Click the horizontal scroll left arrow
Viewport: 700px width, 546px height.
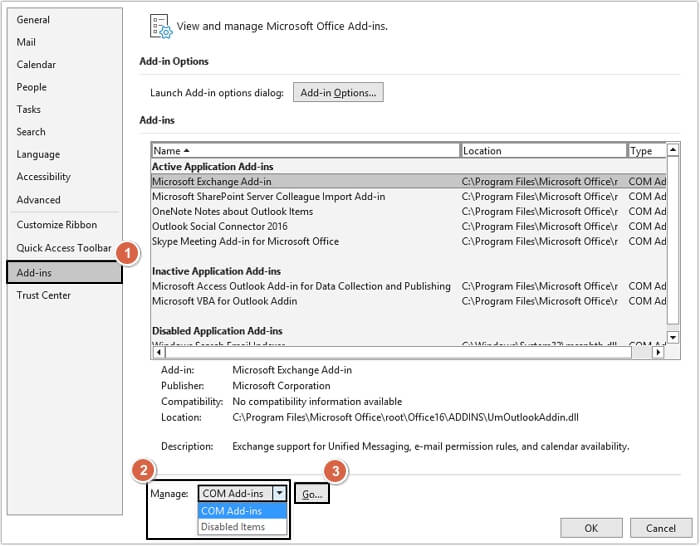tap(159, 352)
